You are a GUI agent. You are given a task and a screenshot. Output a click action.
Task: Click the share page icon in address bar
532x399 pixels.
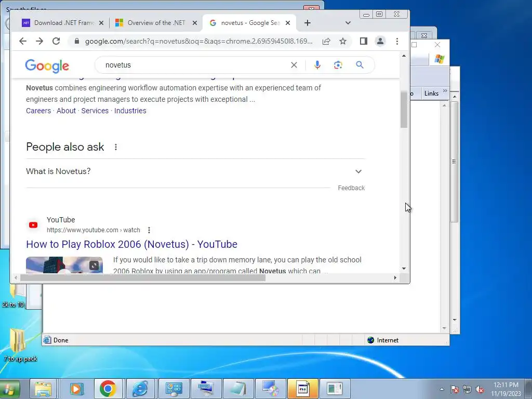point(326,41)
